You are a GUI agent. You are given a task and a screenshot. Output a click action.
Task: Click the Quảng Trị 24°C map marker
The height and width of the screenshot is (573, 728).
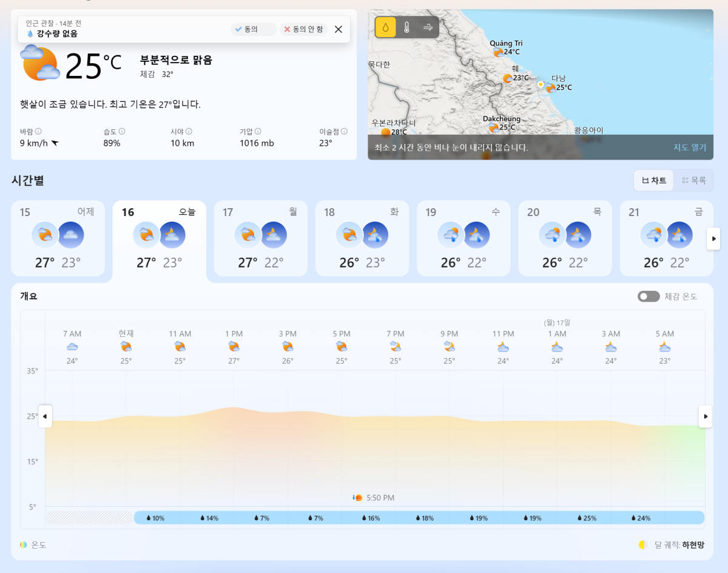click(x=506, y=48)
